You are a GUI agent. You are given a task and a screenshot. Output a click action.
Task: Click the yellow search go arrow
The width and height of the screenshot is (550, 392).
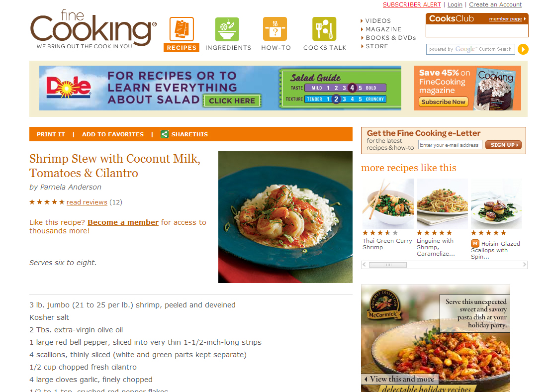click(x=523, y=49)
